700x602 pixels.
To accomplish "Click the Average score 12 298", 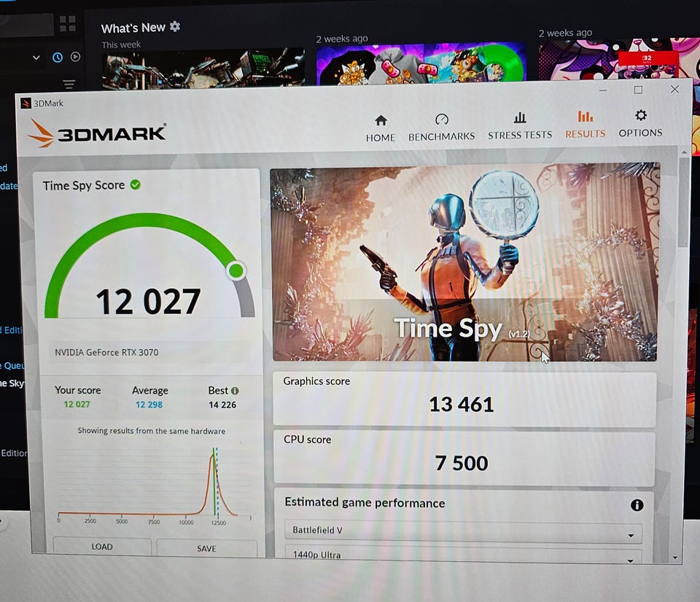I will click(x=149, y=404).
